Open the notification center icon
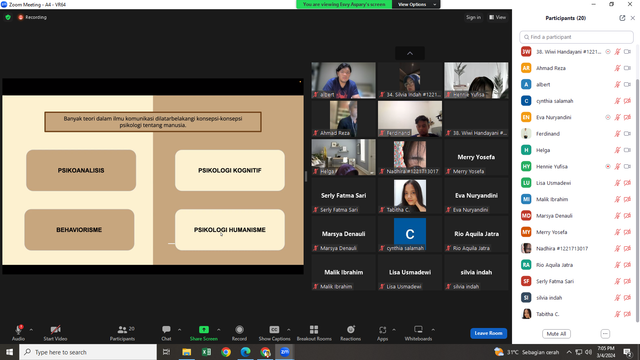 [x=627, y=352]
